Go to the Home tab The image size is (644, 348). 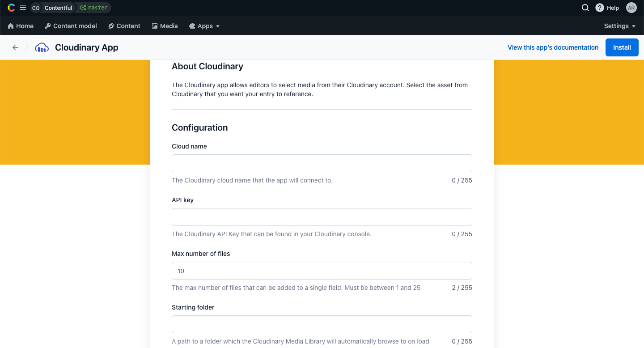pyautogui.click(x=21, y=26)
